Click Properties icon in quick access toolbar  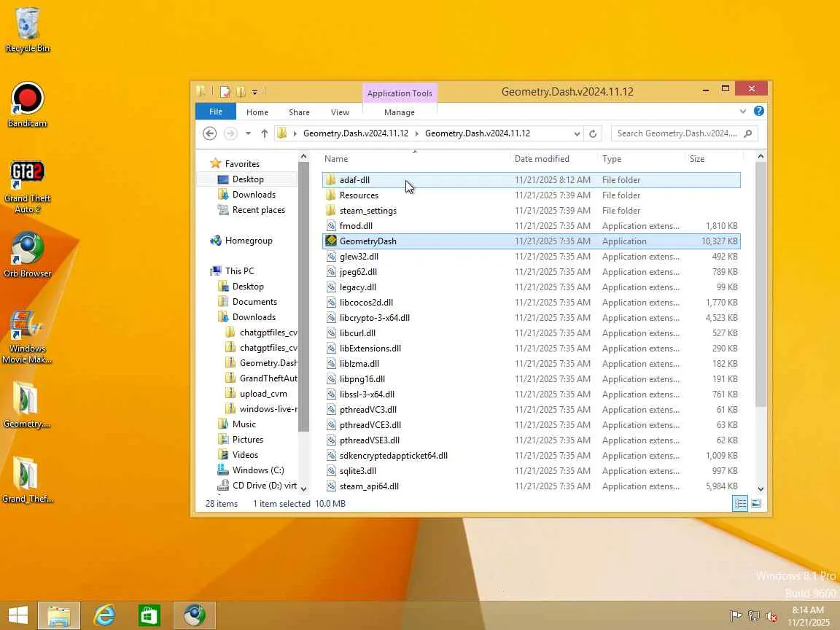[x=225, y=92]
